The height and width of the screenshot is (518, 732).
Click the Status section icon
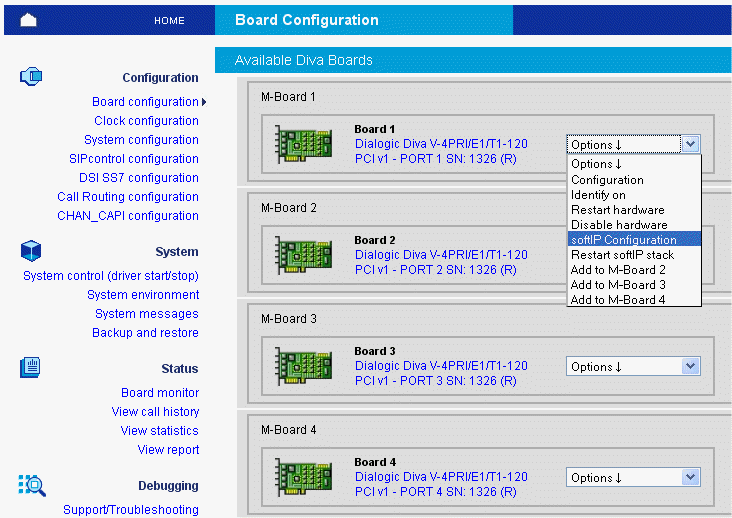click(x=31, y=368)
